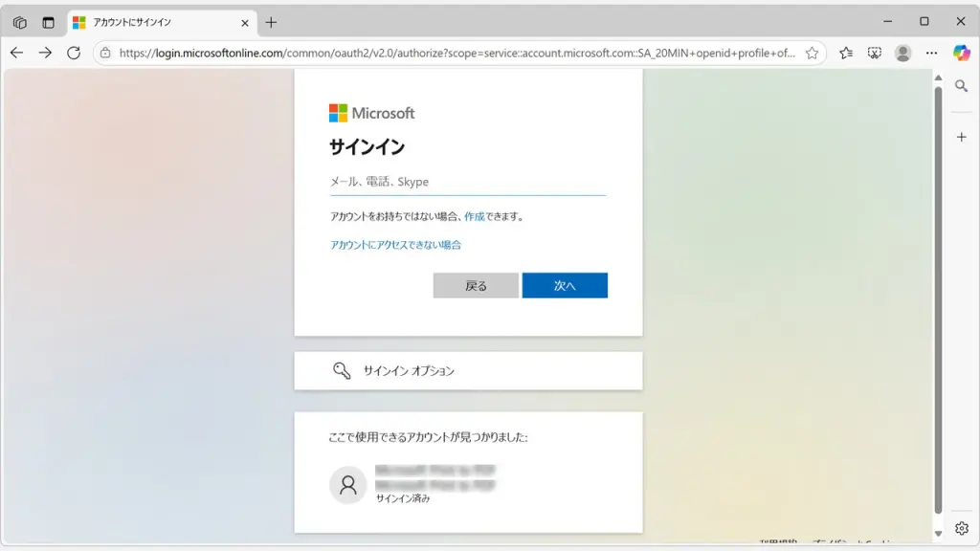This screenshot has height=551, width=980.
Task: Select the アカウントにサインイン tab
Action: 162,23
